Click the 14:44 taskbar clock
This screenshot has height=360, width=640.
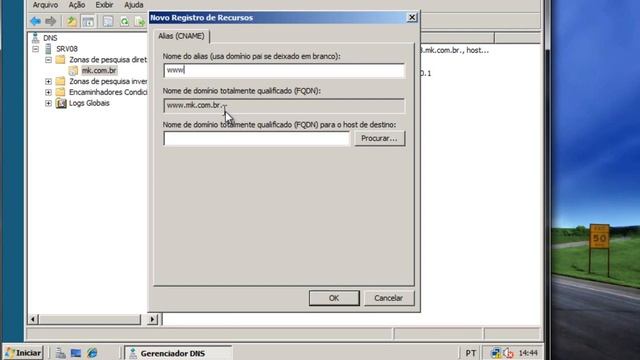[x=528, y=353]
